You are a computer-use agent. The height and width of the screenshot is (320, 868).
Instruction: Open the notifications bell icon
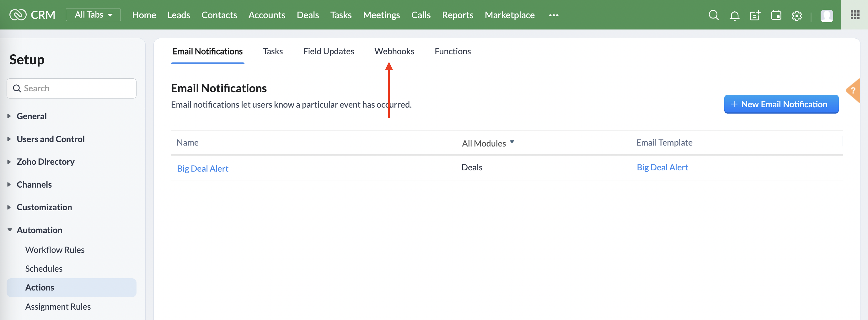[734, 15]
